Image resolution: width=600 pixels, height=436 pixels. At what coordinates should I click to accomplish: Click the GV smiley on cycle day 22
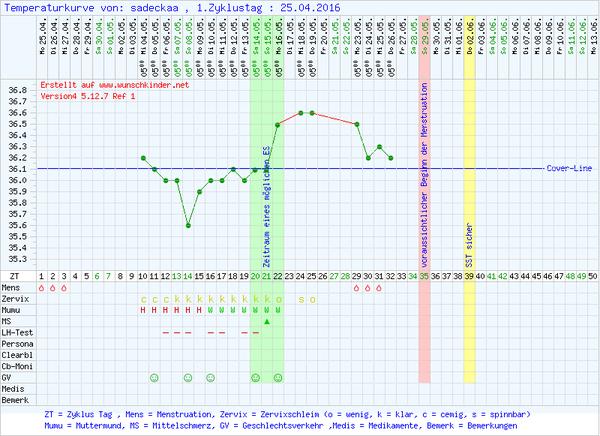click(278, 377)
